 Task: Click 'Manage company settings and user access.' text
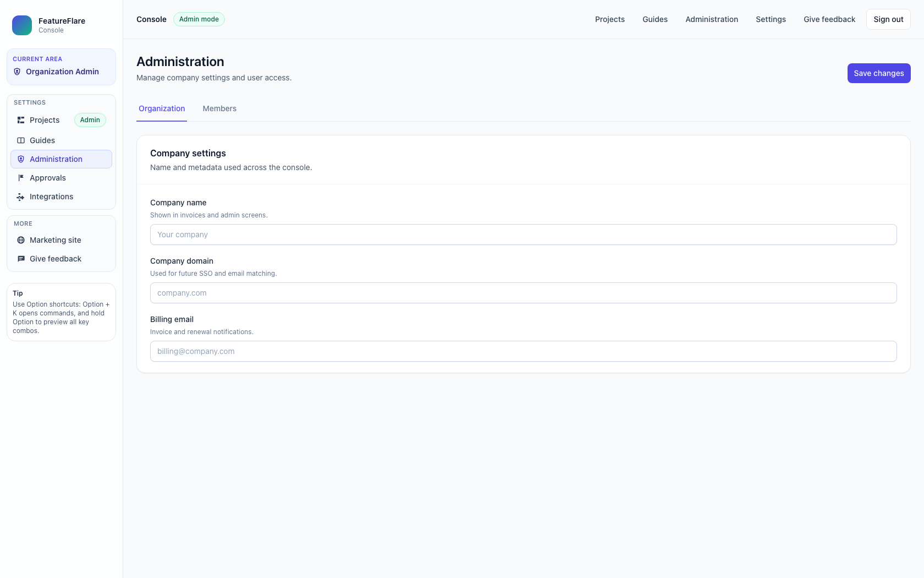point(214,78)
